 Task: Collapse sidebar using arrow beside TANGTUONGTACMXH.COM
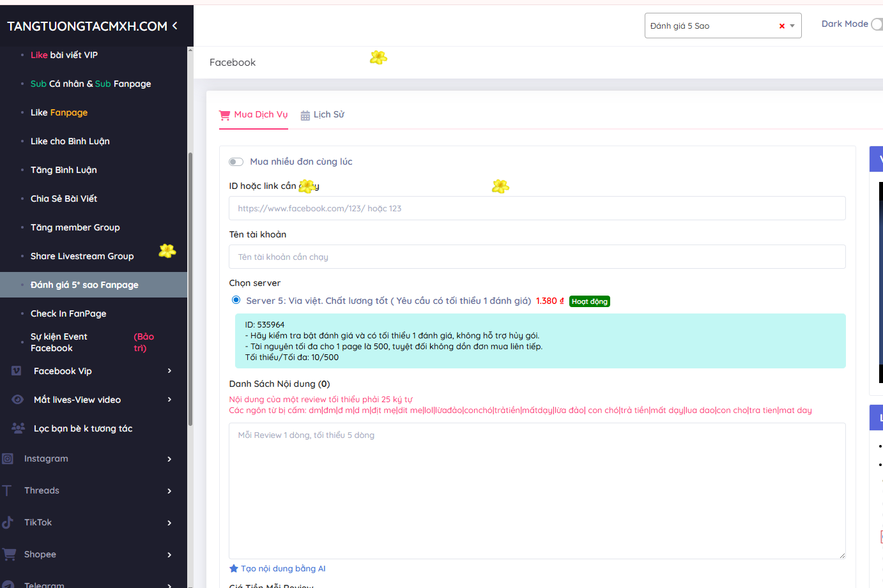(x=174, y=26)
